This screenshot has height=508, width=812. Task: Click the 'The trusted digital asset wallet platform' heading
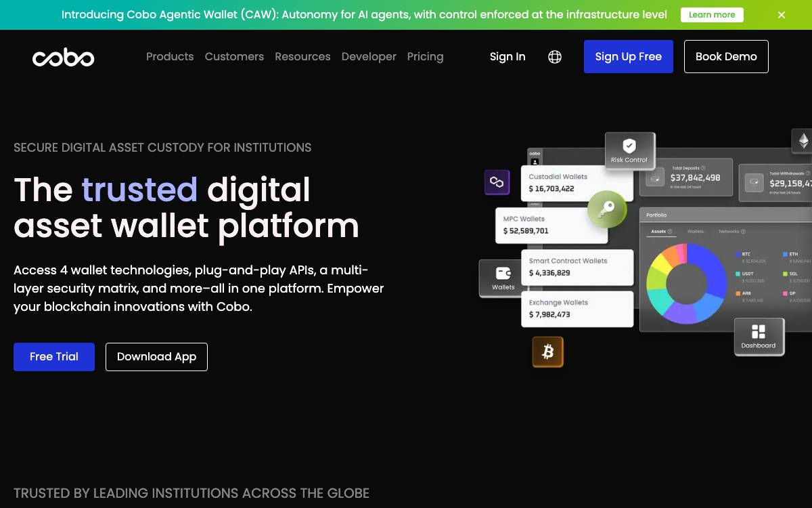coord(186,207)
